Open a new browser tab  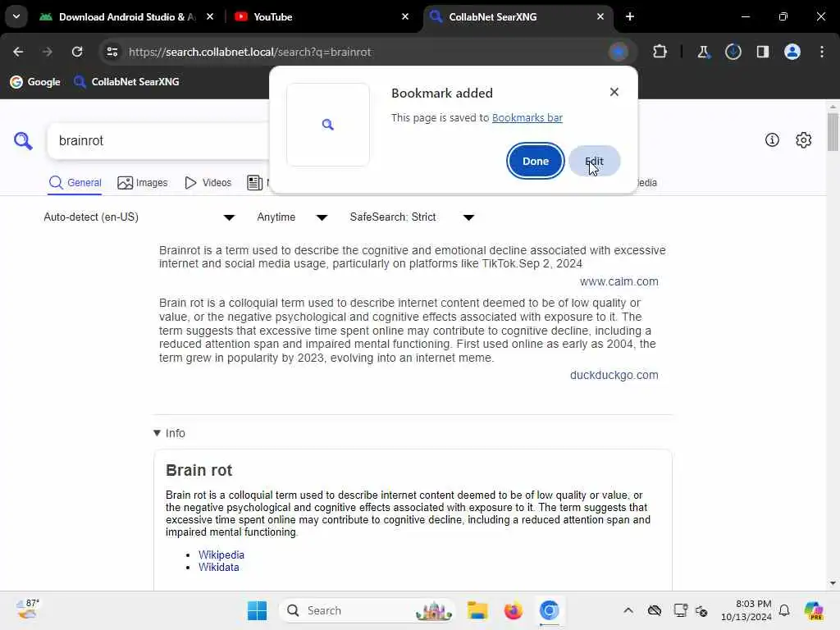click(630, 17)
